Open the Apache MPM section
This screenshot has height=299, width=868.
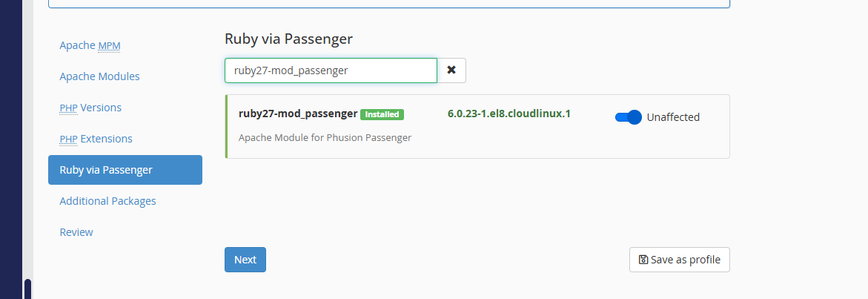coord(90,45)
